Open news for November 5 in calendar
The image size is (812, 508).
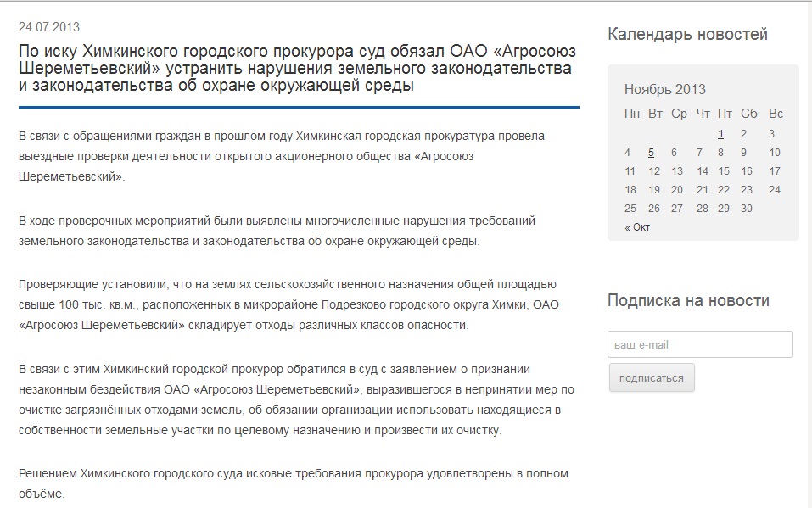pyautogui.click(x=651, y=153)
